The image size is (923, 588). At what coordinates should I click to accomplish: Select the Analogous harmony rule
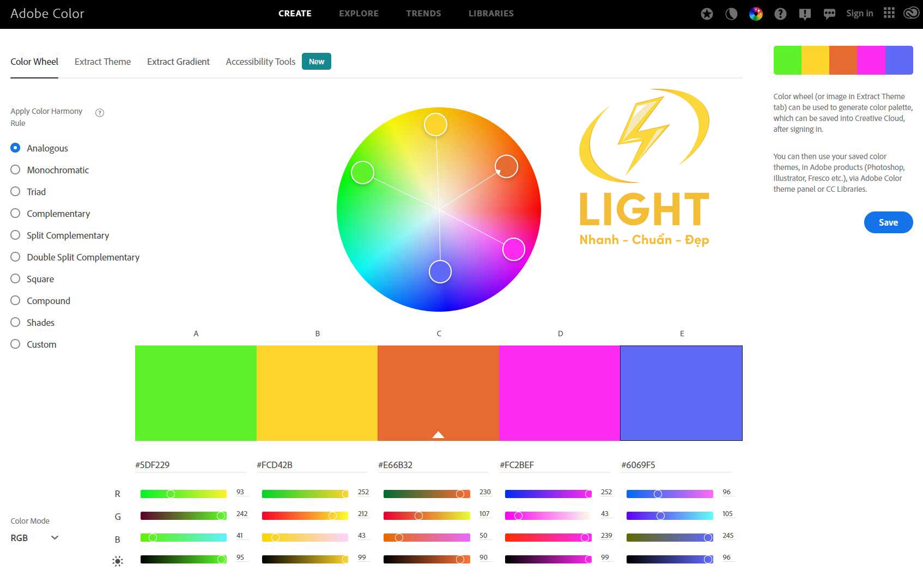point(39,148)
